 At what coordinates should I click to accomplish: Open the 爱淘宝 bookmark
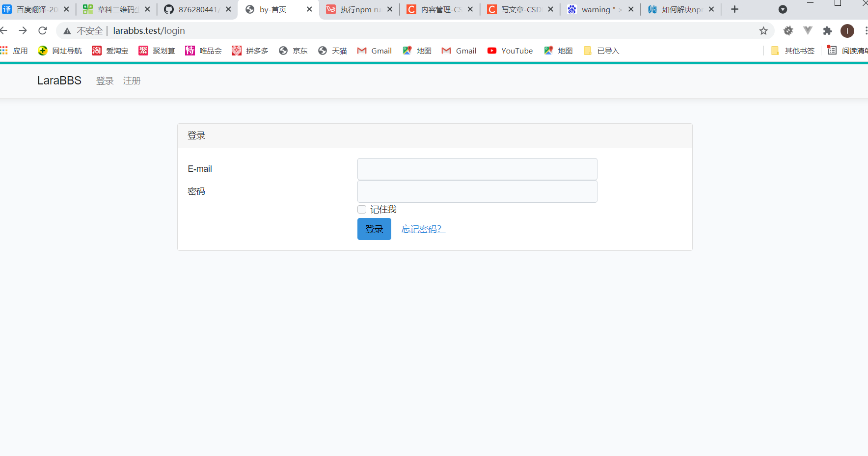tap(110, 51)
